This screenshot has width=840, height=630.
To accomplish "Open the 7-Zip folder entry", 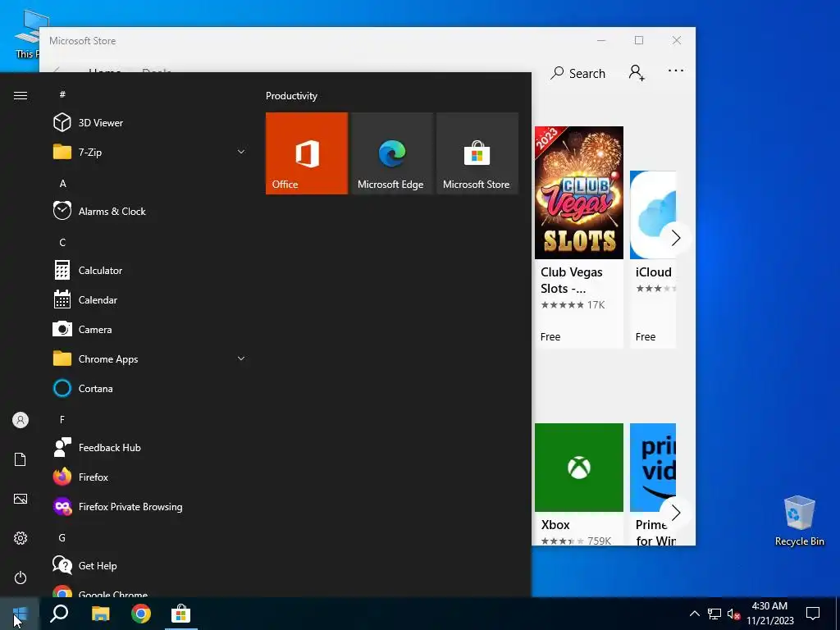I will pyautogui.click(x=150, y=152).
